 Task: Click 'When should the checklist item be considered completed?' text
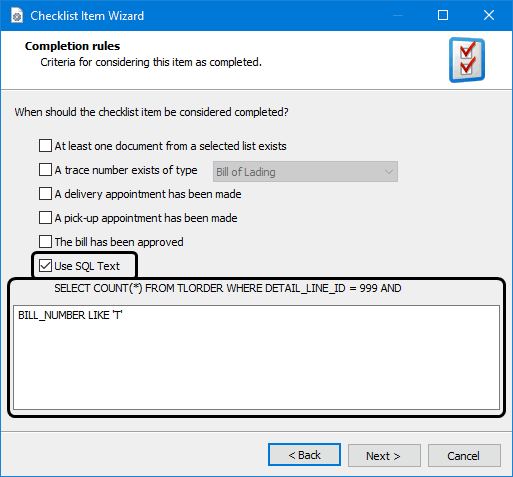point(151,112)
